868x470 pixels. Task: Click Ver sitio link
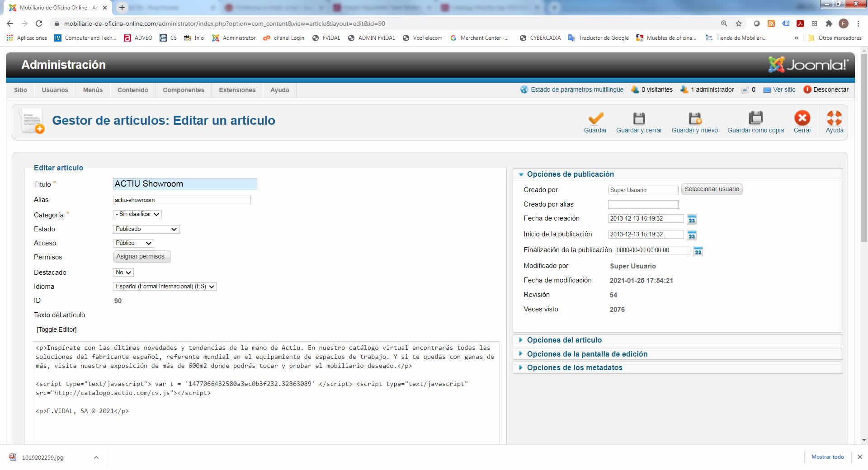point(784,89)
